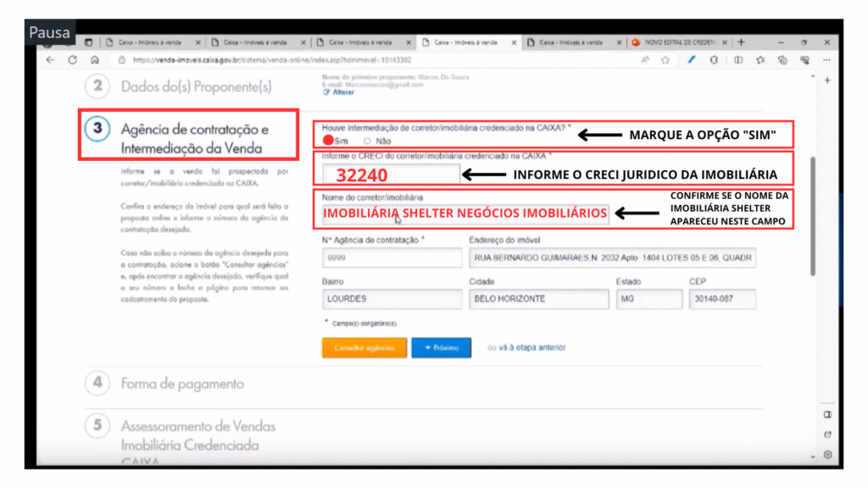Switch to the NOVO EDITAL DE CREDENC tab

tap(681, 42)
